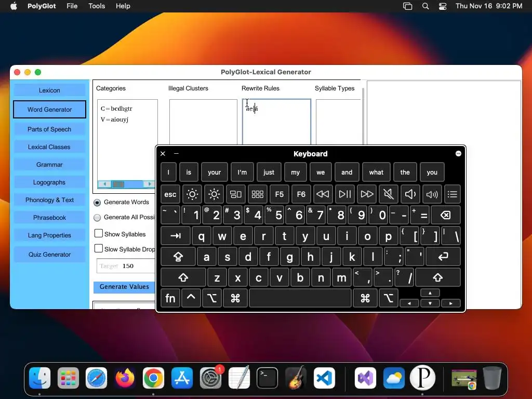Click the Generate Values button
The width and height of the screenshot is (532, 399).
[124, 287]
